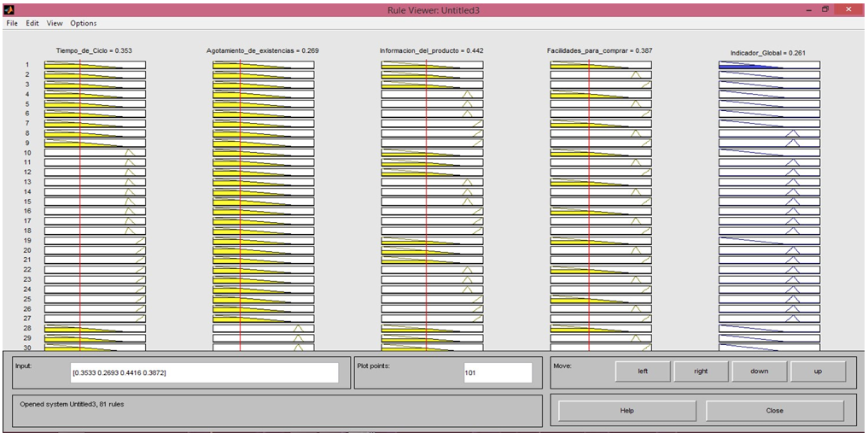Click Agotamiento_de_existencias plot for rule 14
Screen dimensions: 868x433
pos(264,191)
